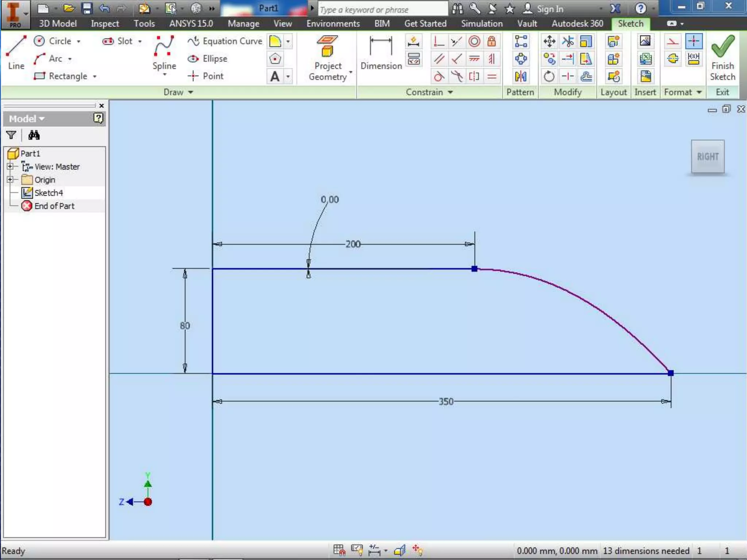The image size is (747, 560).
Task: Click the RIGHT face of ViewCube
Action: (707, 157)
